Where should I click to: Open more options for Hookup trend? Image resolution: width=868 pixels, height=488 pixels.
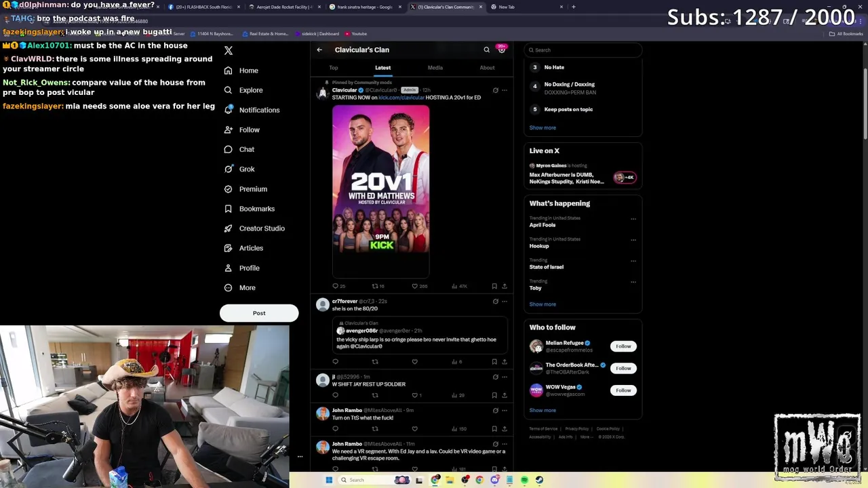tap(633, 240)
